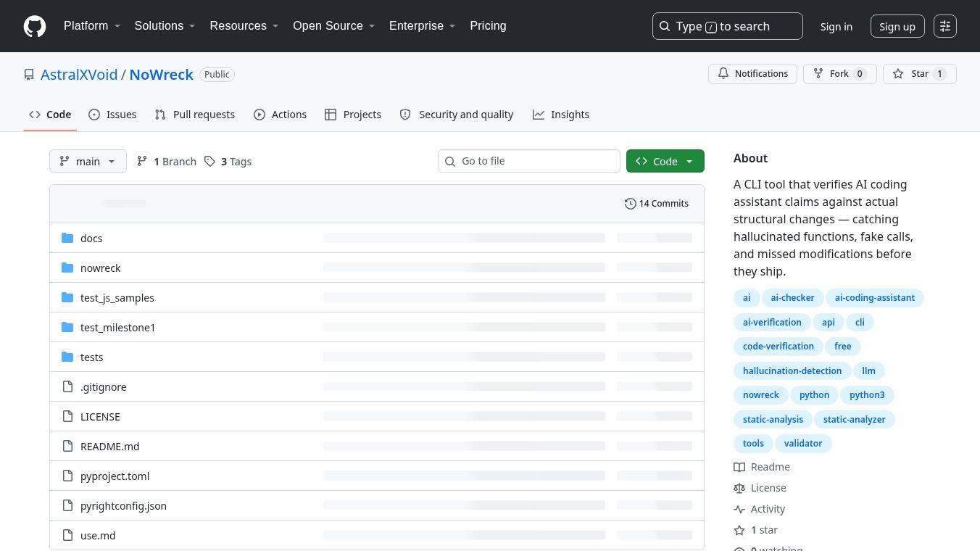Click the repository icon beside AstralXVoid
This screenshot has width=980, height=551.
point(29,75)
